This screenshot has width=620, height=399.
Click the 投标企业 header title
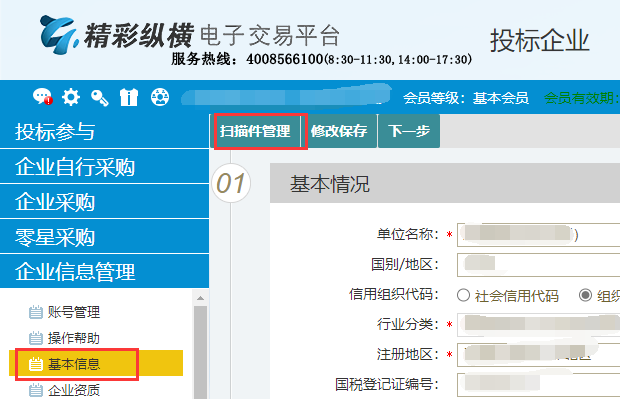point(540,40)
